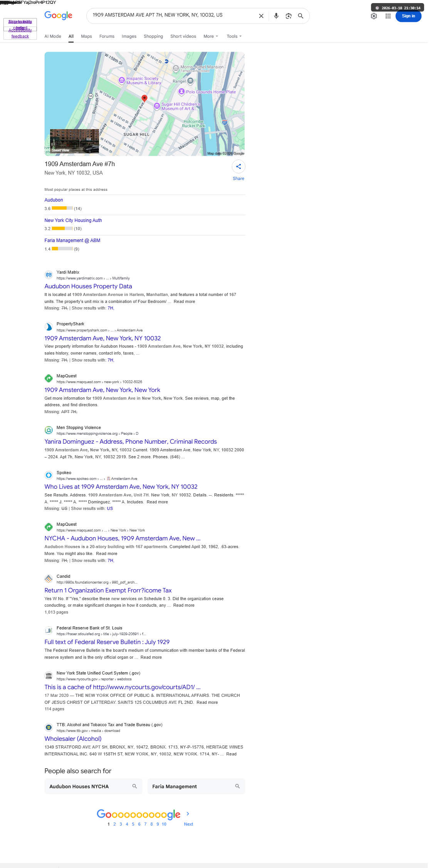Open the Google apps grid icon

click(x=388, y=16)
